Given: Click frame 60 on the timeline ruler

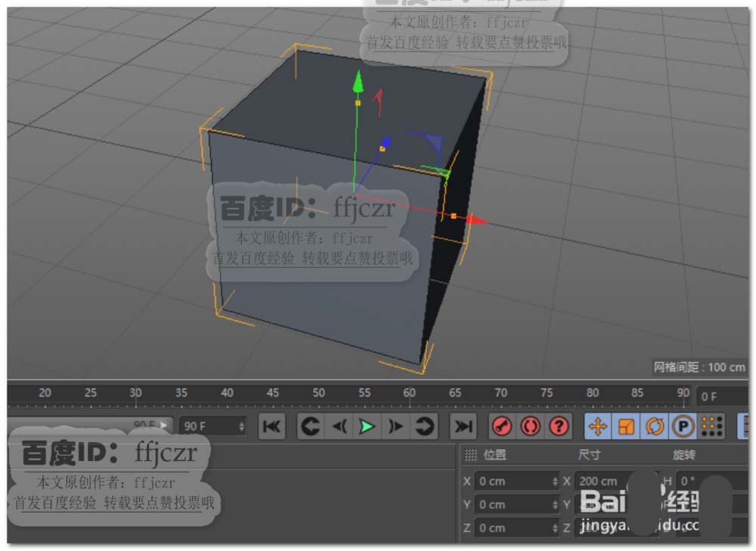Looking at the screenshot, I should tap(409, 393).
